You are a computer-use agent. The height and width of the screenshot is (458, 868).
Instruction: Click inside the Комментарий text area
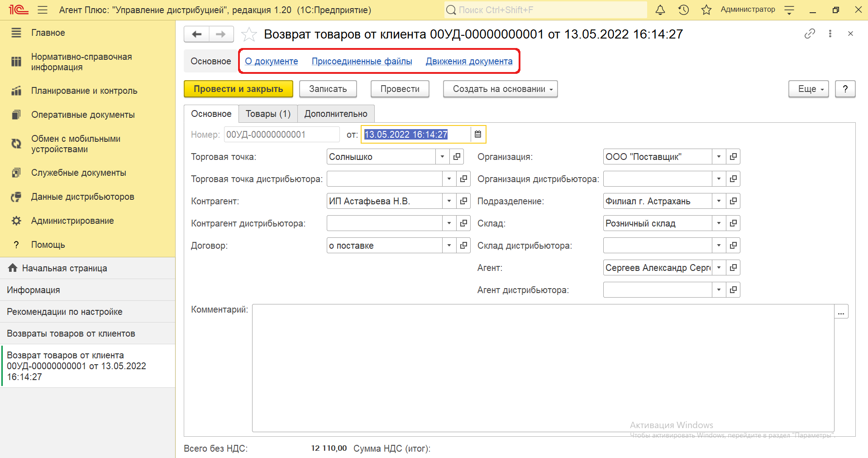543,368
